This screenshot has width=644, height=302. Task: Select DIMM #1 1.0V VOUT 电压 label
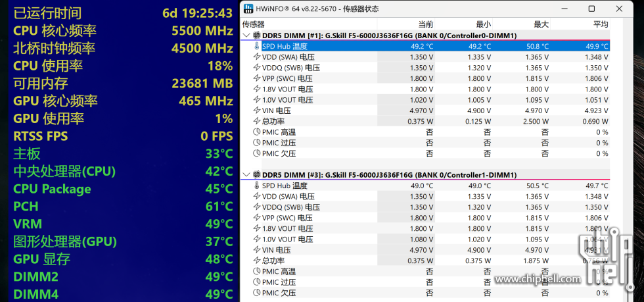click(288, 99)
